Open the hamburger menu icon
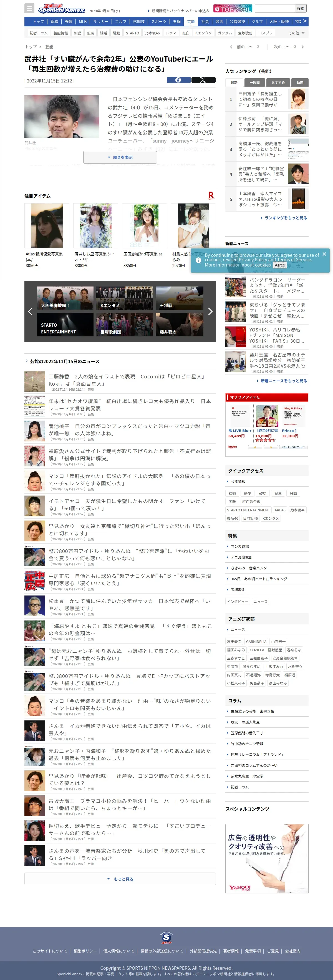 (29, 8)
